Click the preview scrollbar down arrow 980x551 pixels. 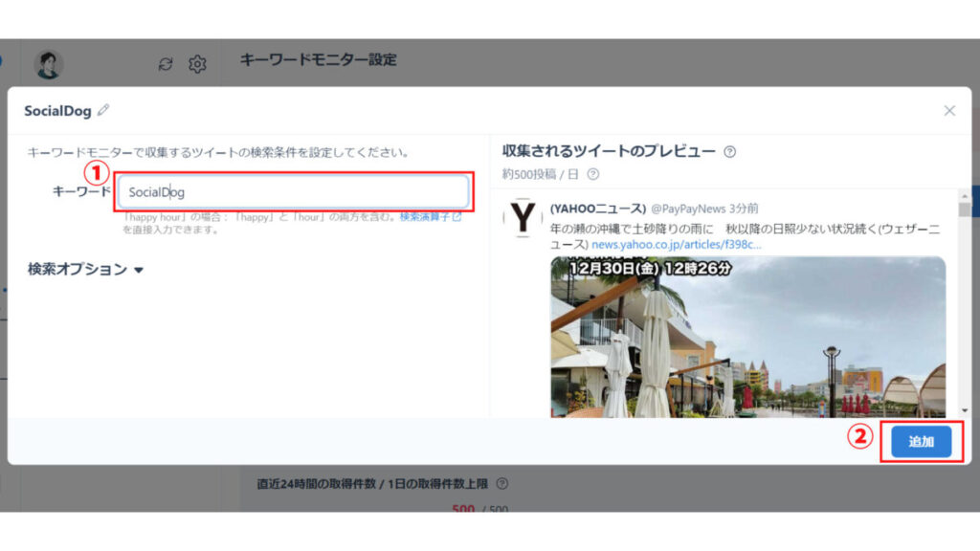coord(965,410)
